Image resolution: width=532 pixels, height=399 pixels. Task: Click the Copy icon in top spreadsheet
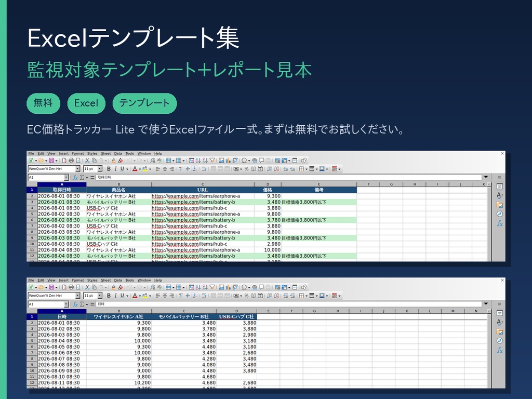[95, 161]
